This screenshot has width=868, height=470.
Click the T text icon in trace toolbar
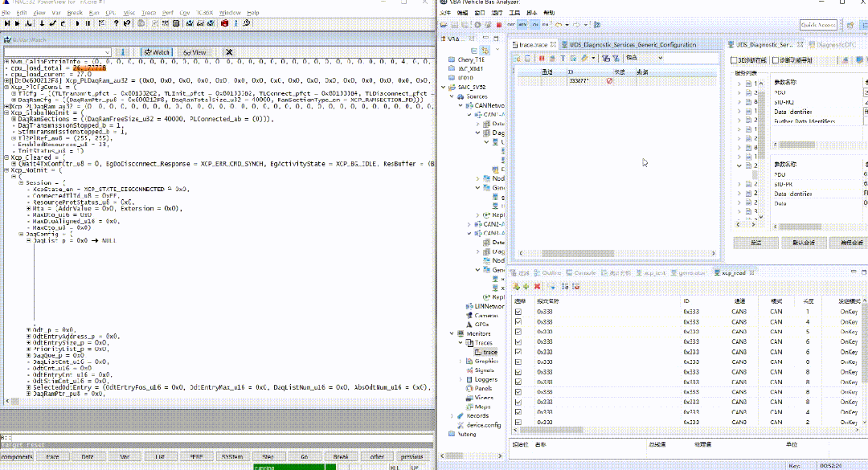[x=563, y=58]
